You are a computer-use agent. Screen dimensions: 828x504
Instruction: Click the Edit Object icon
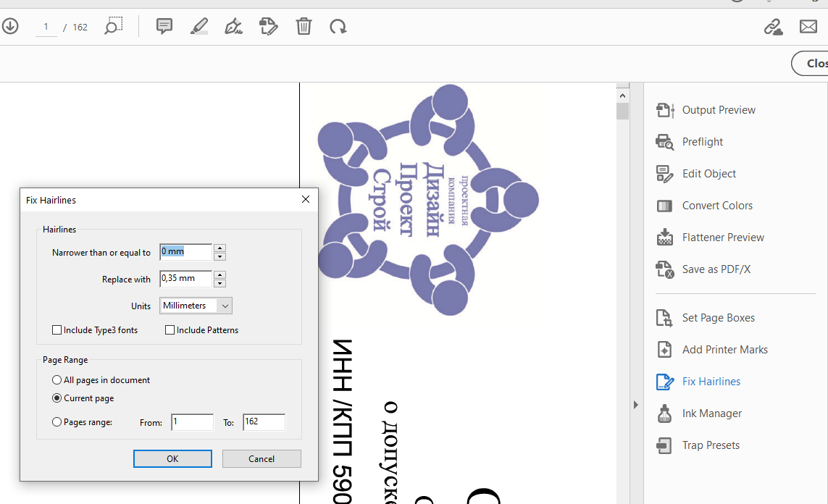(665, 174)
